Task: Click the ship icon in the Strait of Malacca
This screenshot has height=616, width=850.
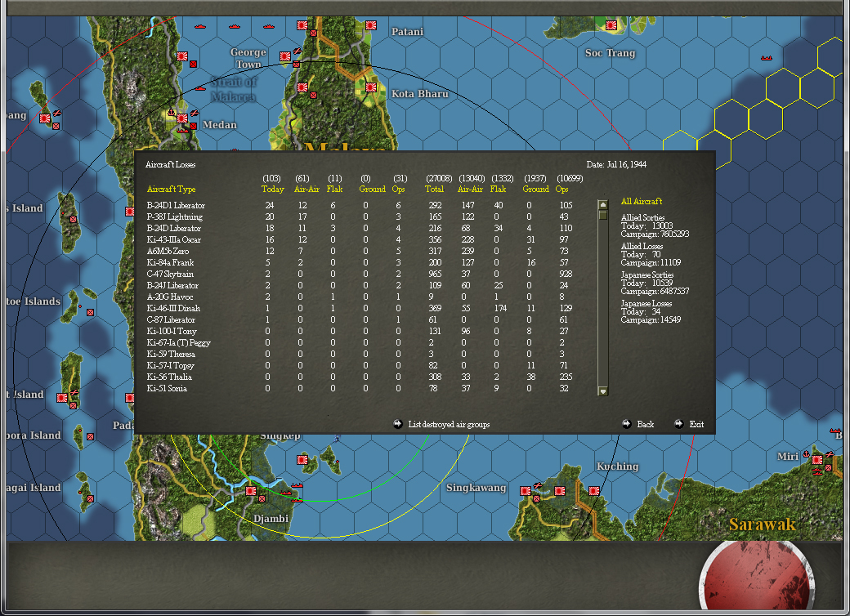Action: [200, 88]
